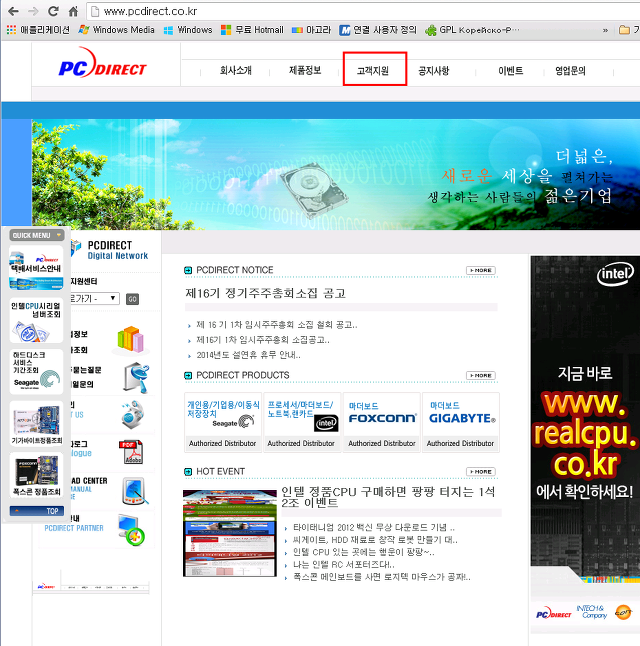This screenshot has width=640, height=646.
Task: Open the Seagate storage product card
Action: (x=223, y=422)
